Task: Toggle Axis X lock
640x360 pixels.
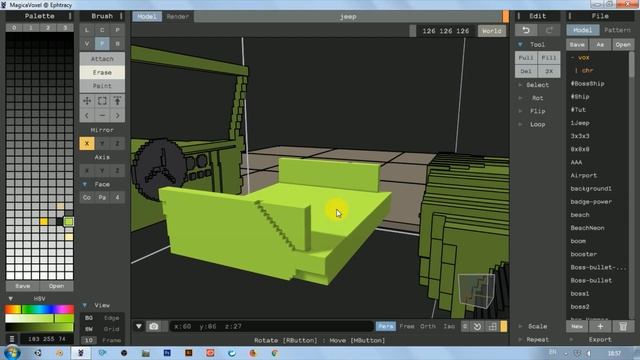Action: point(87,171)
